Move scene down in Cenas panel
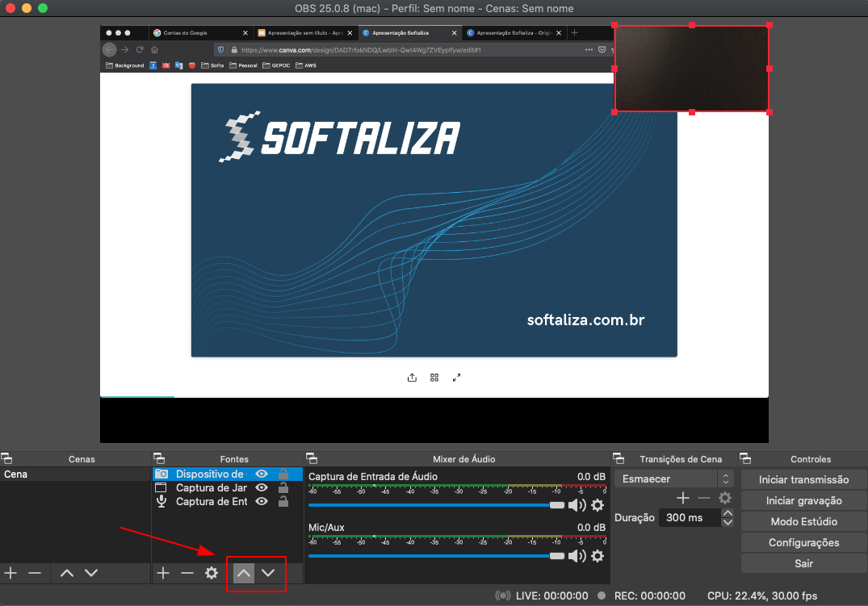Screen dimensions: 868x606 (91, 573)
